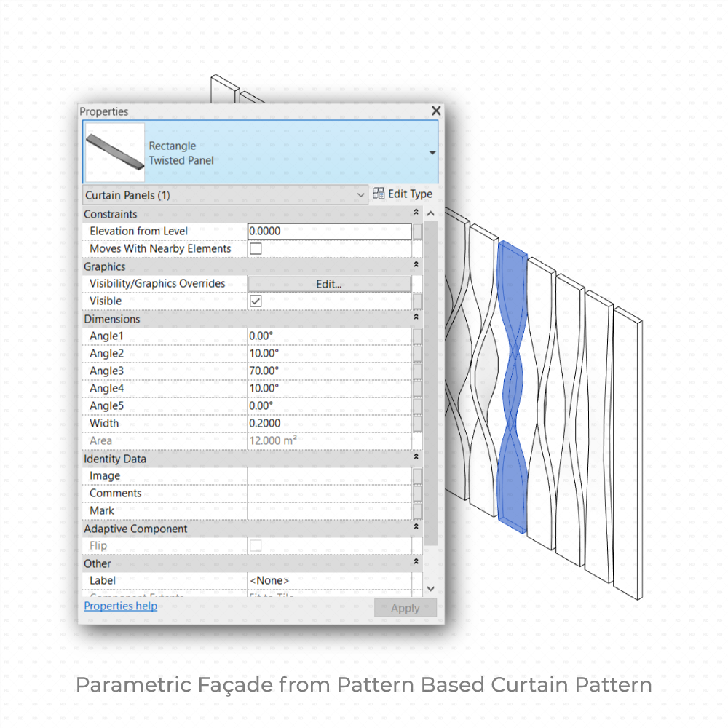
Task: Click the scroll up arrow on the properties list
Action: coord(431,212)
